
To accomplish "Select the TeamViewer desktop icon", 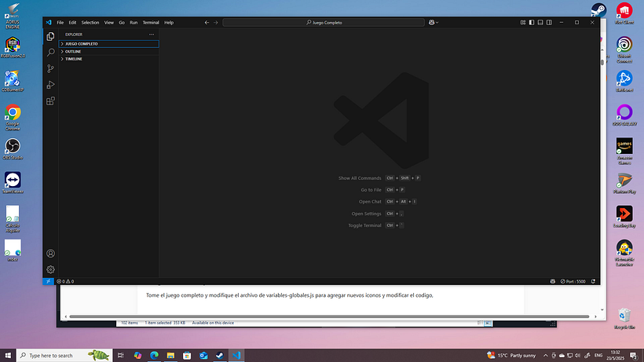I will (x=13, y=183).
